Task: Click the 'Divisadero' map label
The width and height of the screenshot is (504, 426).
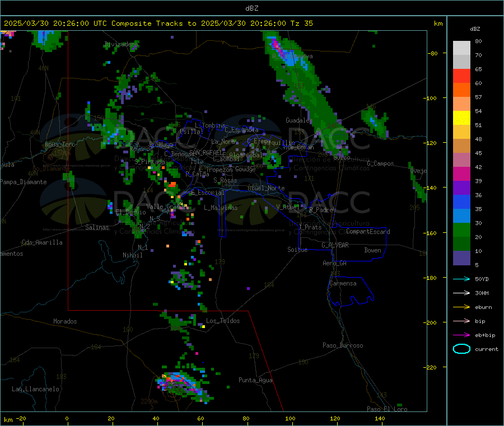Action: [121, 44]
